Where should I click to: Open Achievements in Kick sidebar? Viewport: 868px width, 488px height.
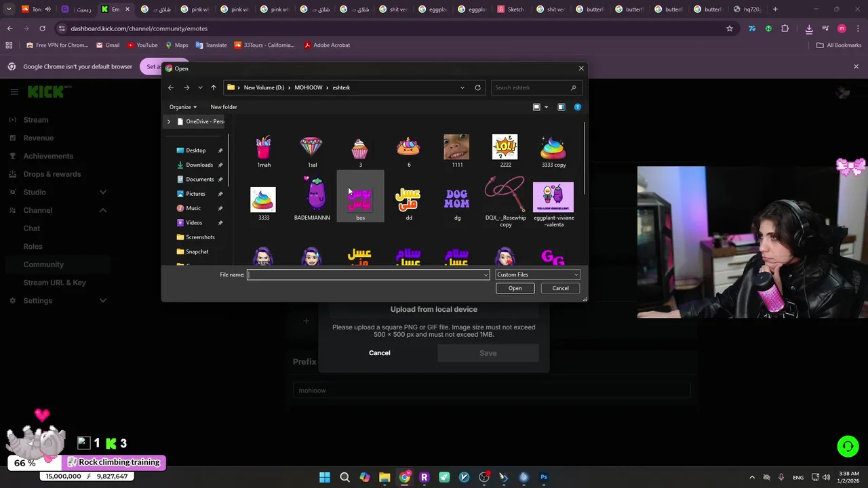48,156
